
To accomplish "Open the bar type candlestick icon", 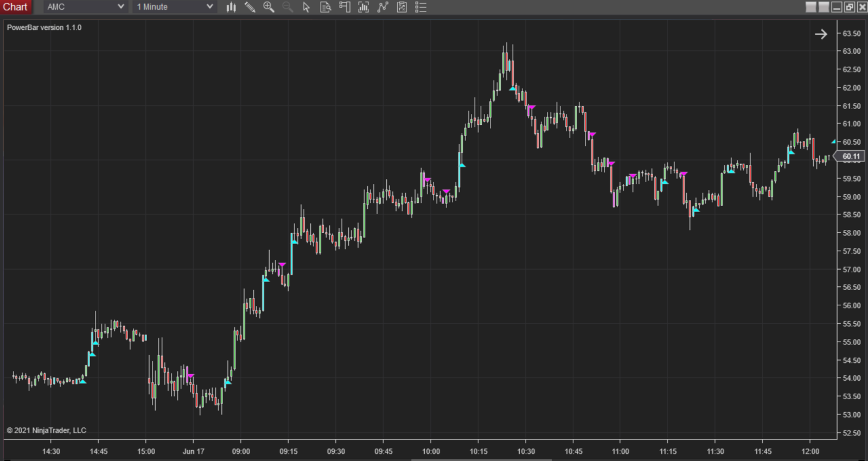I will coord(231,7).
